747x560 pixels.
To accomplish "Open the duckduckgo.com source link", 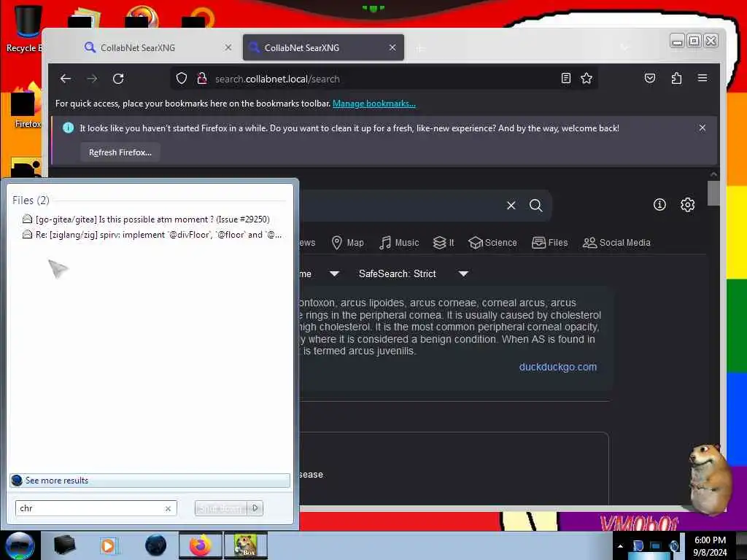I will [x=558, y=367].
